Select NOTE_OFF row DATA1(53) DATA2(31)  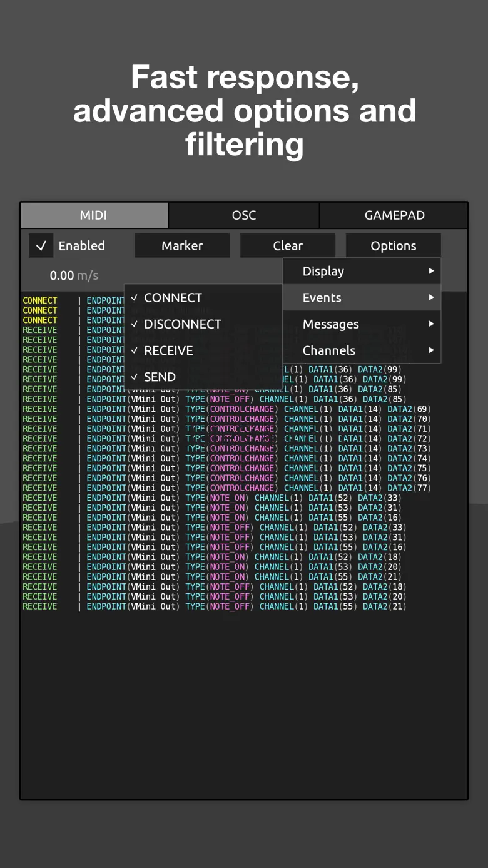coord(215,537)
